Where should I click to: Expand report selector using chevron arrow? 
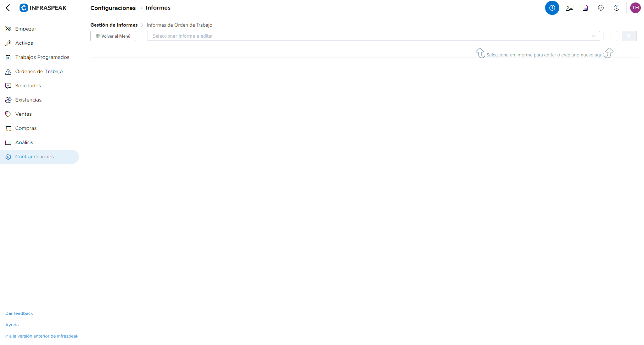click(x=594, y=36)
